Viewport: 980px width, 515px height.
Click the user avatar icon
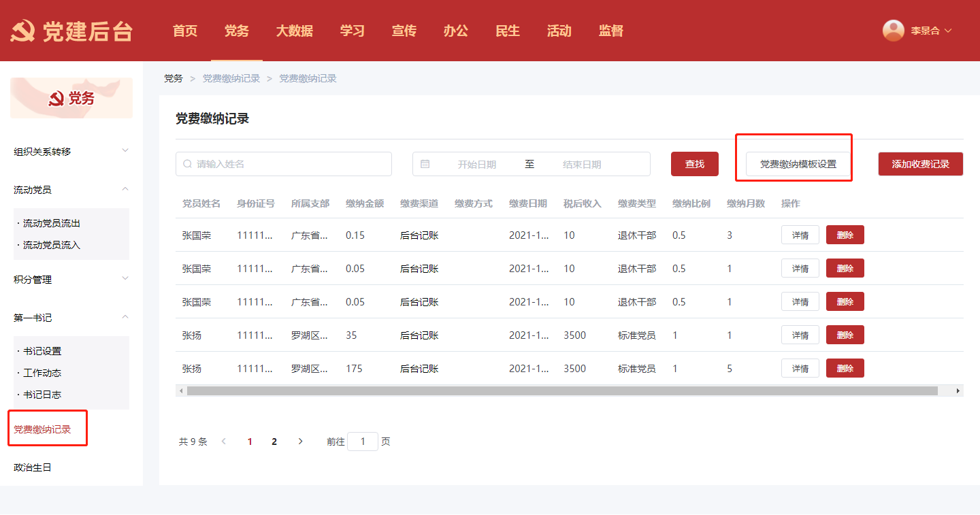click(x=893, y=31)
